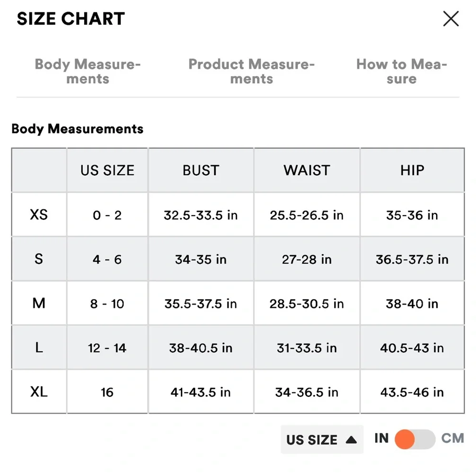Viewport: 476px width, 476px height.
Task: Select the M size row label
Action: point(39,303)
